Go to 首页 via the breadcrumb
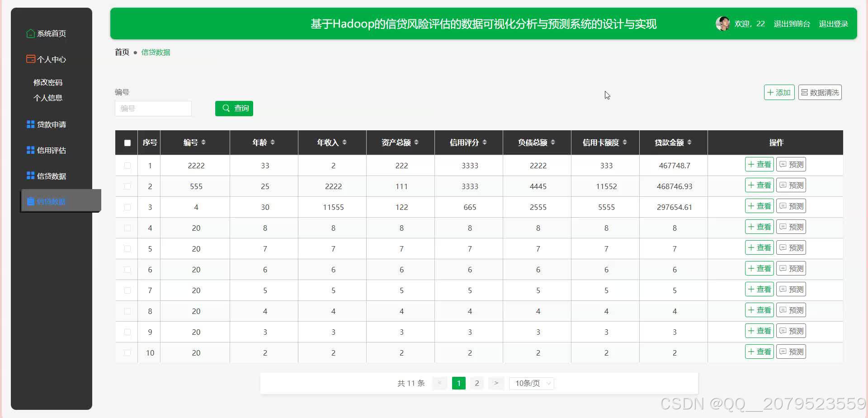This screenshot has width=868, height=418. (x=121, y=52)
